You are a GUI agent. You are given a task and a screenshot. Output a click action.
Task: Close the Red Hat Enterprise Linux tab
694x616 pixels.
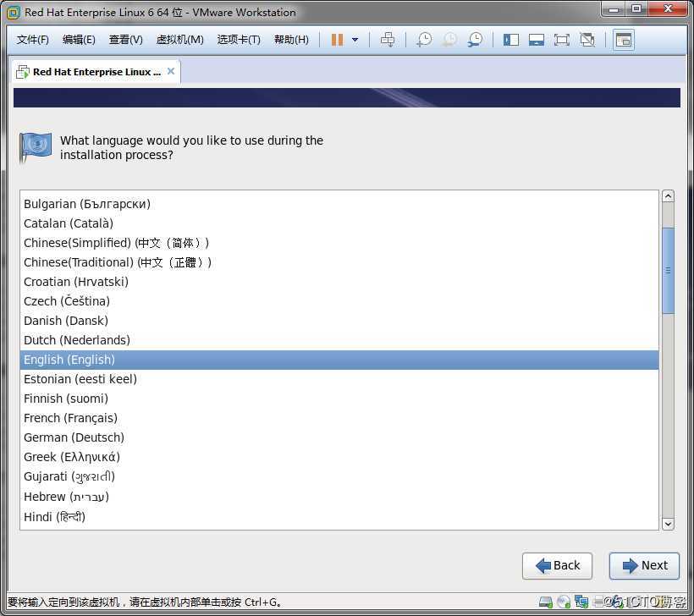pos(171,71)
